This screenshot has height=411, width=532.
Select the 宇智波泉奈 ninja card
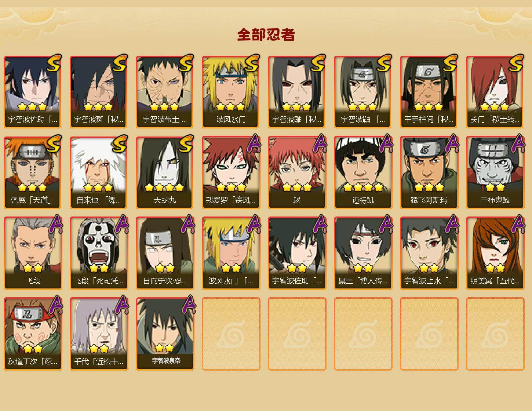tap(165, 334)
